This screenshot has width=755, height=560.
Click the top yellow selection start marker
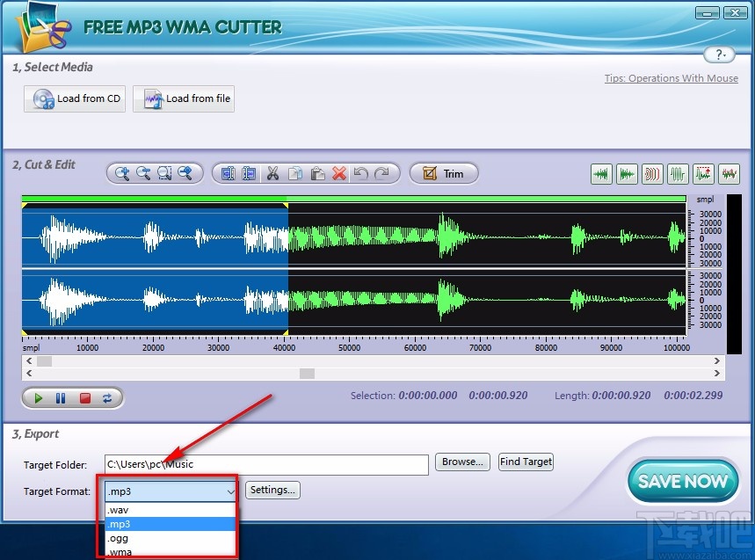pos(25,206)
